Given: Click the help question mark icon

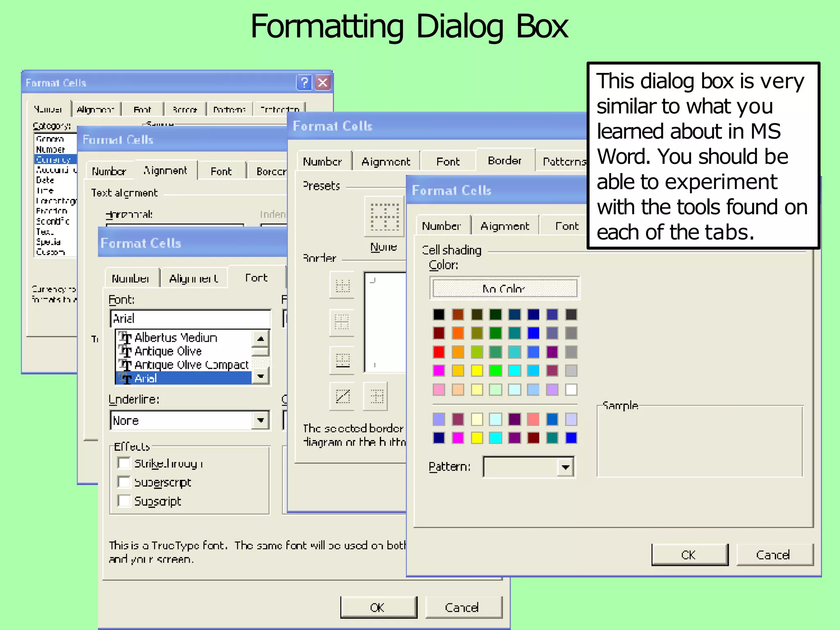Looking at the screenshot, I should click(x=304, y=82).
